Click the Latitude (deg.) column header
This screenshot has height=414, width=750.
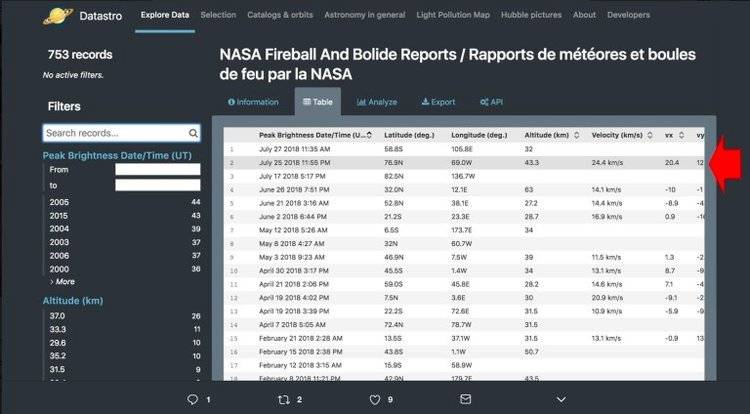tap(409, 135)
